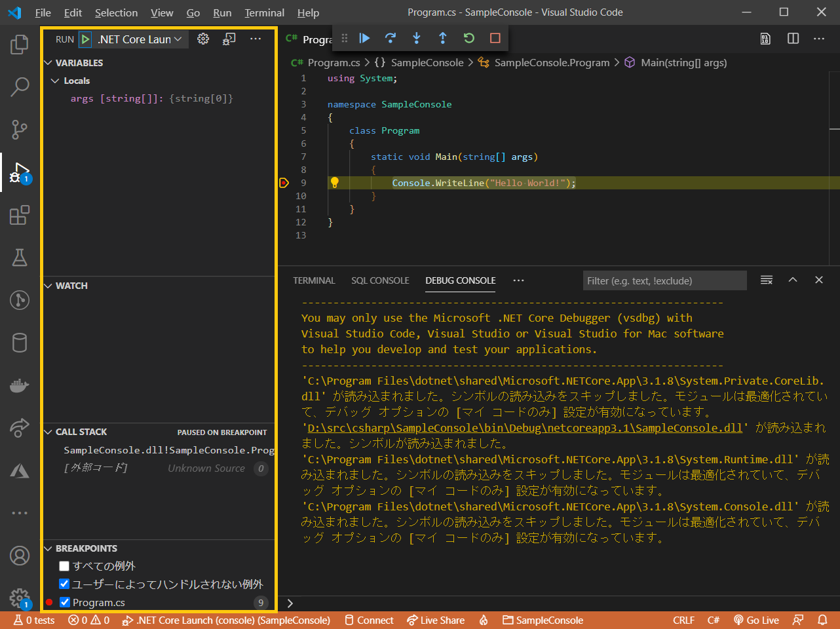
Task: Click the breakpoint marker on line 9
Action: click(284, 183)
